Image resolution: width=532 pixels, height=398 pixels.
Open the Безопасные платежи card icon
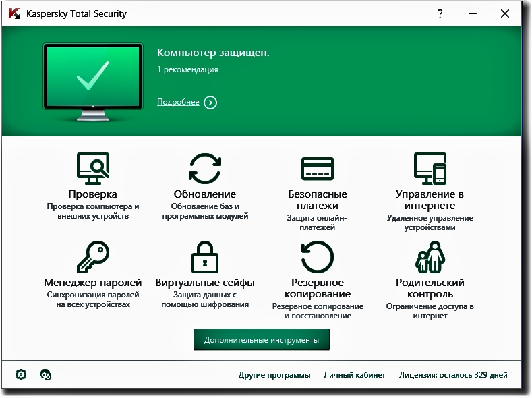(318, 169)
